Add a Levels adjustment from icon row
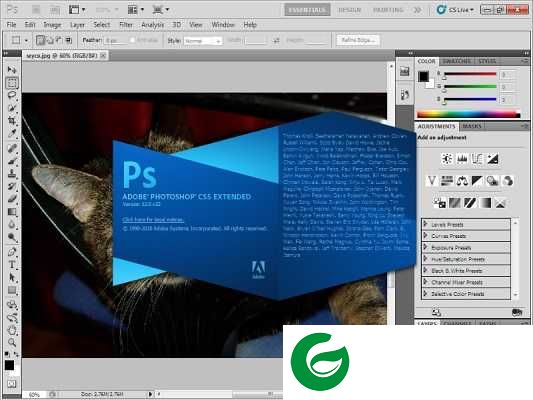Viewport: 533px width, 400px height. [x=462, y=159]
